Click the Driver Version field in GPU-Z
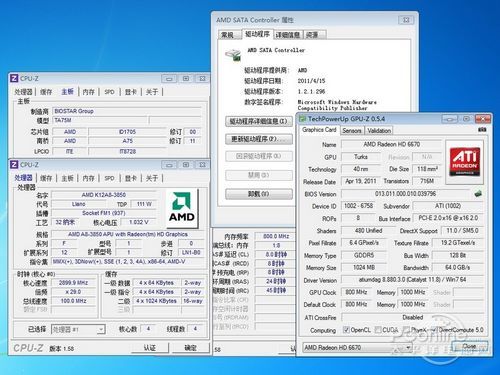 (412, 280)
